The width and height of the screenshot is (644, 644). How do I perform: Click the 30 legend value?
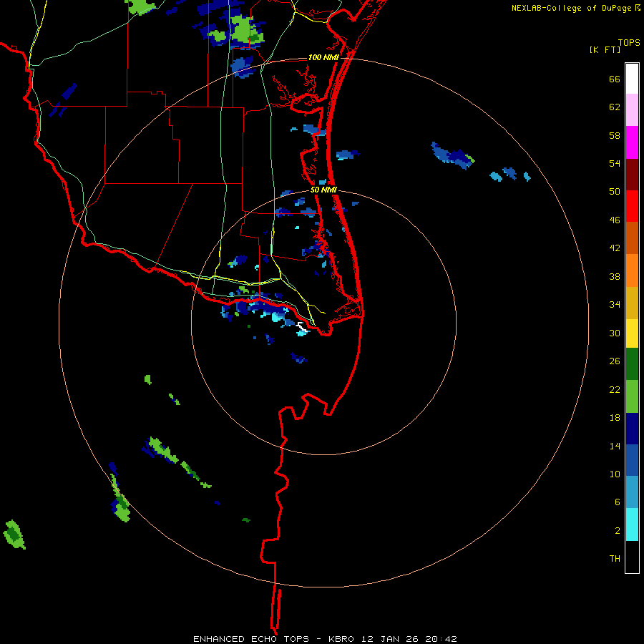coord(615,333)
